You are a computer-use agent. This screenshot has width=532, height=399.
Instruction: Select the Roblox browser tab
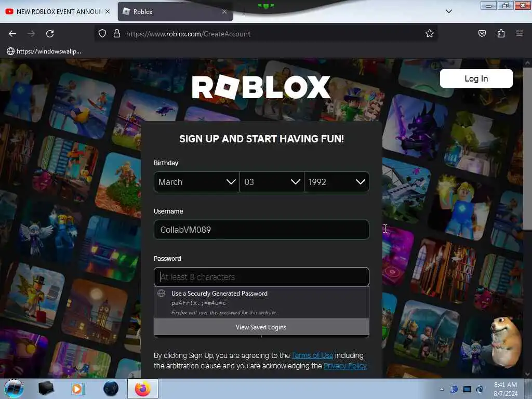(175, 11)
